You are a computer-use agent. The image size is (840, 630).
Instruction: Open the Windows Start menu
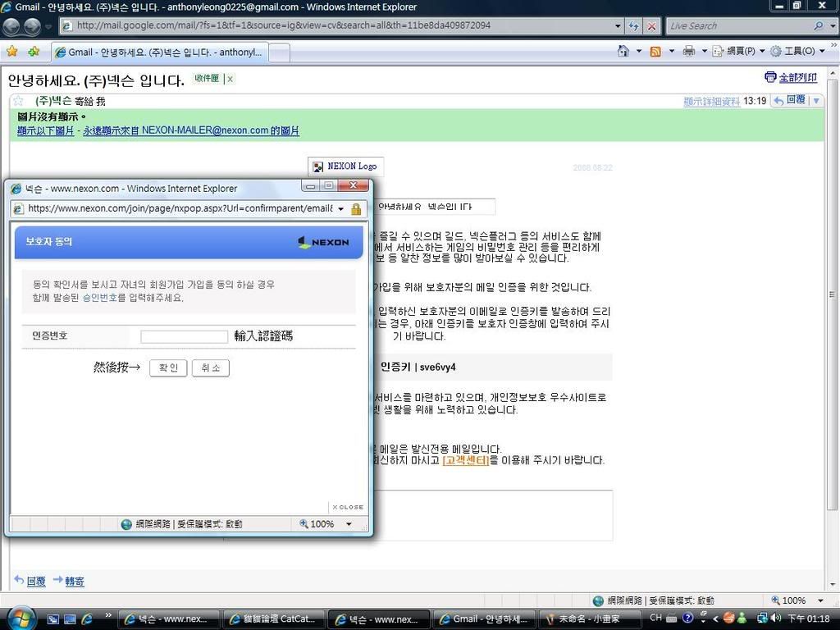[21, 618]
